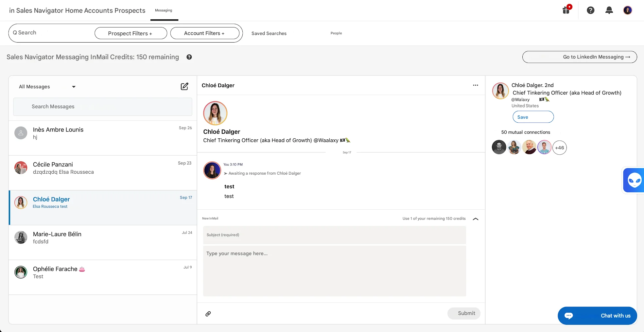Image resolution: width=644 pixels, height=332 pixels.
Task: Open the notifications bell
Action: click(609, 10)
